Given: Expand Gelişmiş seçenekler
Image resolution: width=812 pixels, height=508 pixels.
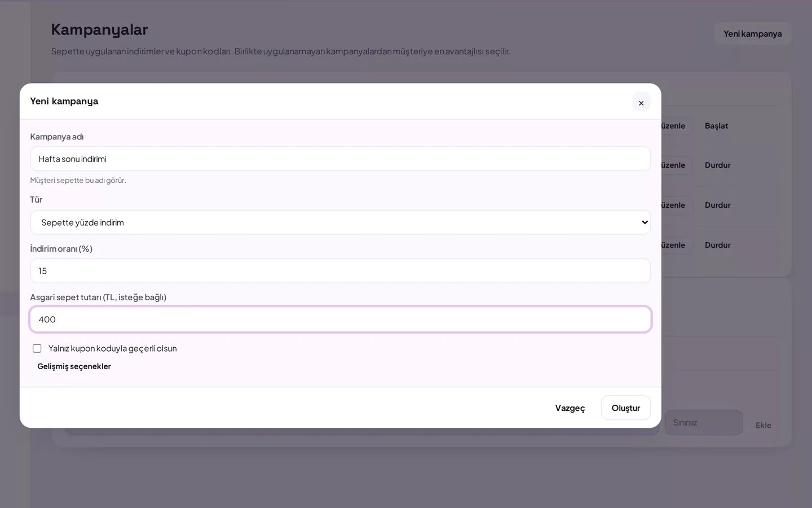Looking at the screenshot, I should coord(74,366).
